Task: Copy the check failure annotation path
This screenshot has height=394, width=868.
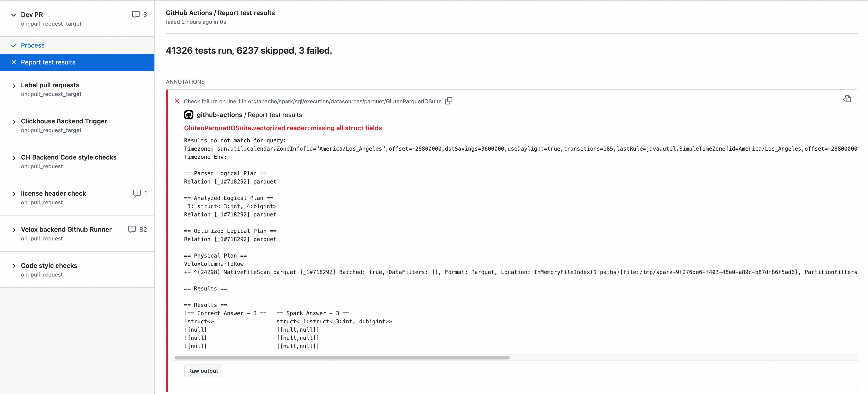Action: (448, 101)
